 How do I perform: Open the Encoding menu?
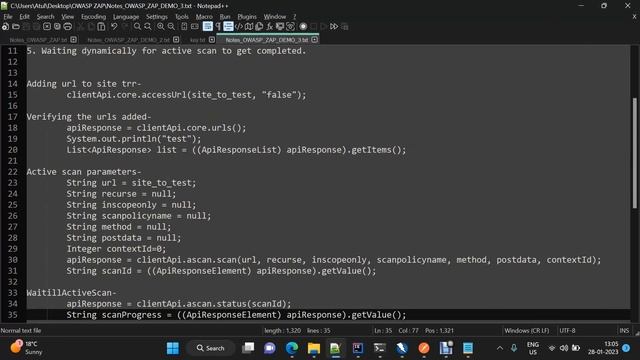(93, 17)
